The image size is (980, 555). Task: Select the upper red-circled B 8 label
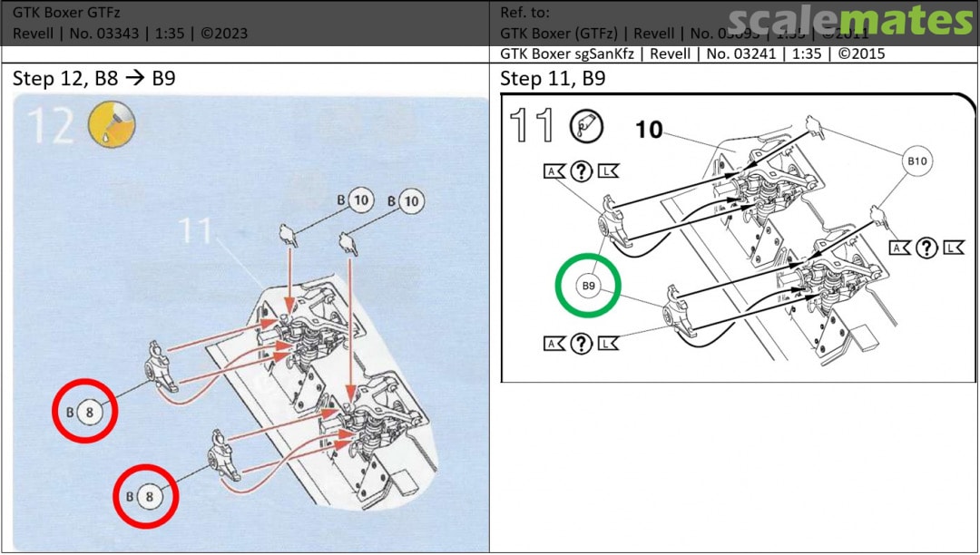tap(85, 411)
